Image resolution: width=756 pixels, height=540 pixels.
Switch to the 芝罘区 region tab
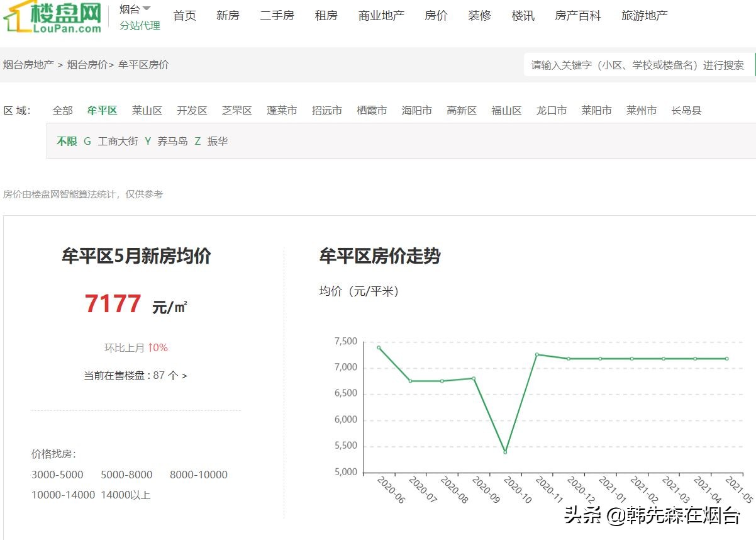(236, 110)
